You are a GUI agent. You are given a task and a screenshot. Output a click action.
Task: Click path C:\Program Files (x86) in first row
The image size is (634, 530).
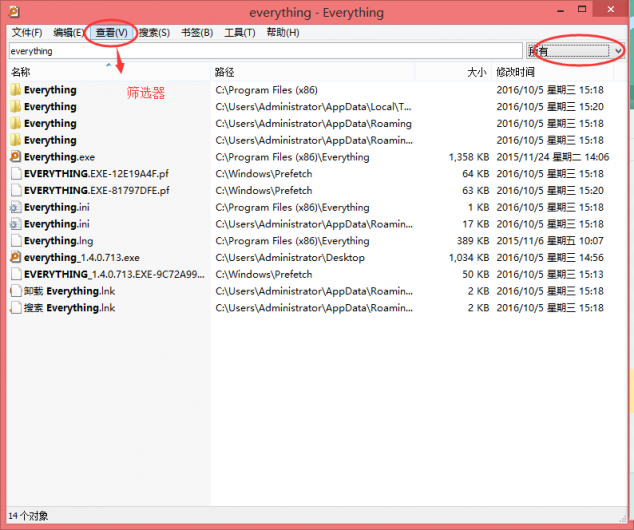point(266,90)
